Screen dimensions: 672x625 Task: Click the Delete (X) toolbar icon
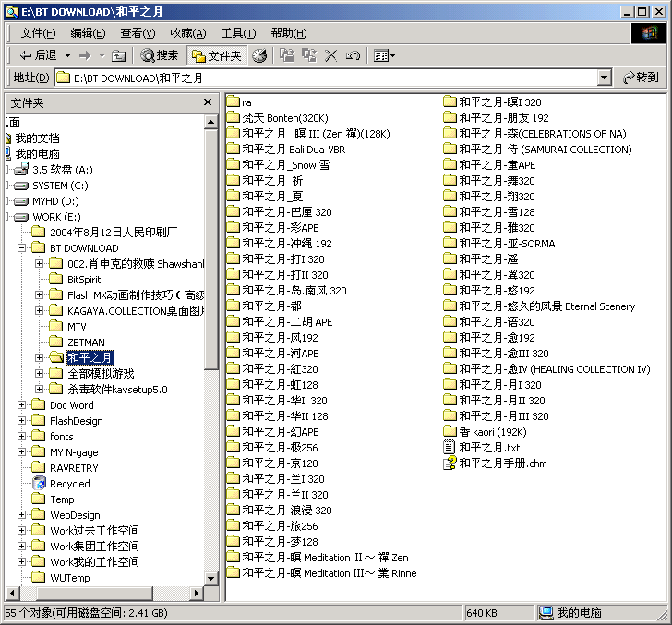point(330,55)
